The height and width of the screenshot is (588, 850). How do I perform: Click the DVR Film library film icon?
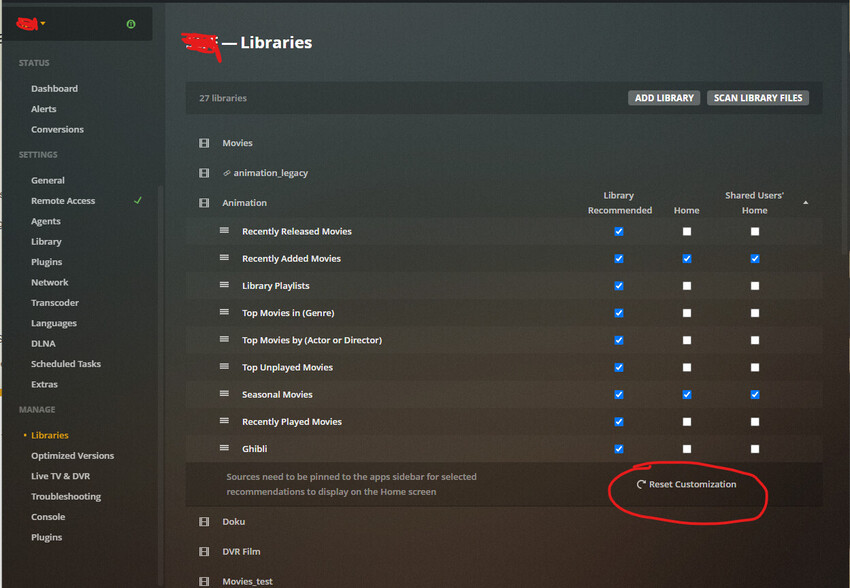(x=204, y=551)
